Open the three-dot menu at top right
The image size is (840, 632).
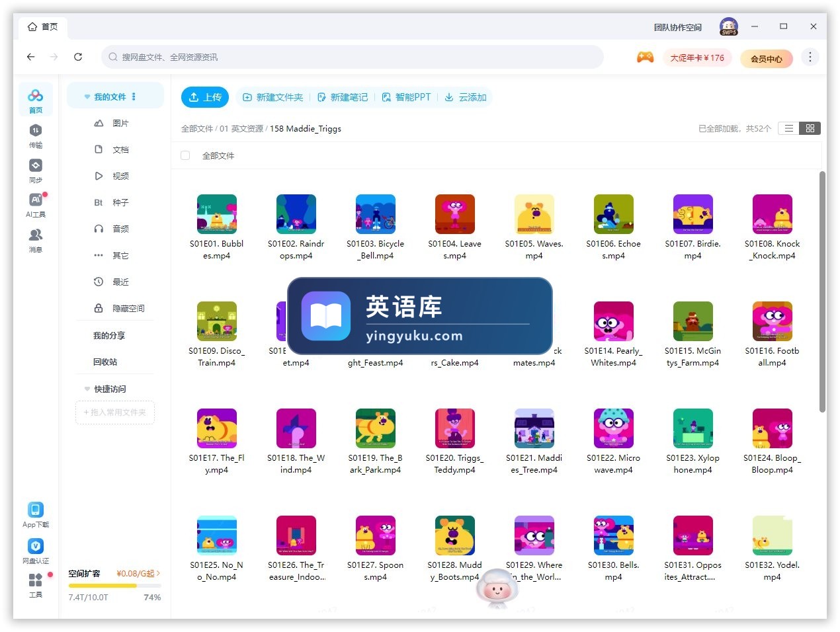click(810, 57)
